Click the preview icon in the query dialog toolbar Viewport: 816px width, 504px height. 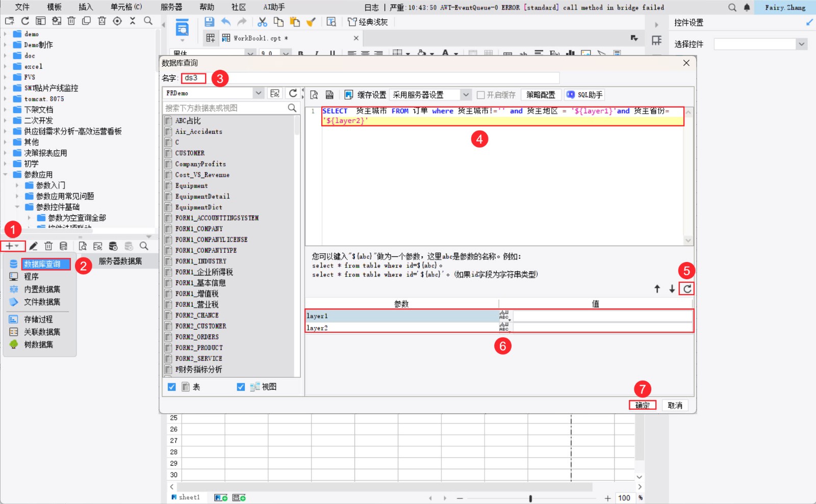coord(314,95)
